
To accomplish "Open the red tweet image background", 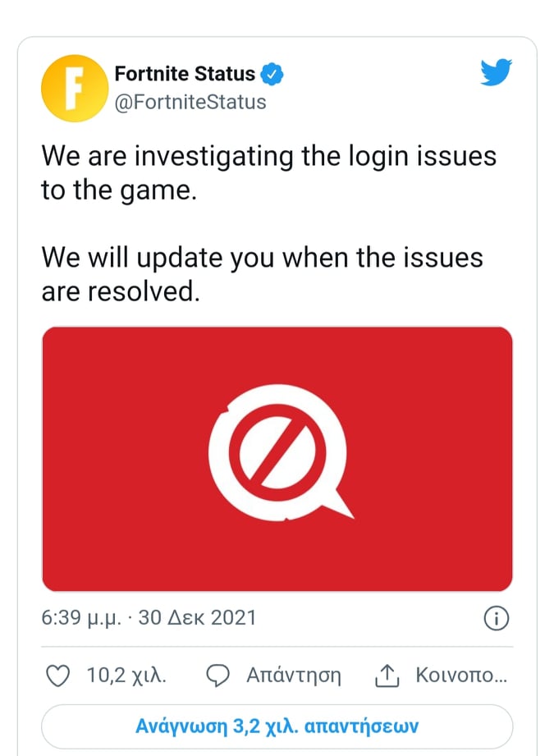I will click(115, 534).
